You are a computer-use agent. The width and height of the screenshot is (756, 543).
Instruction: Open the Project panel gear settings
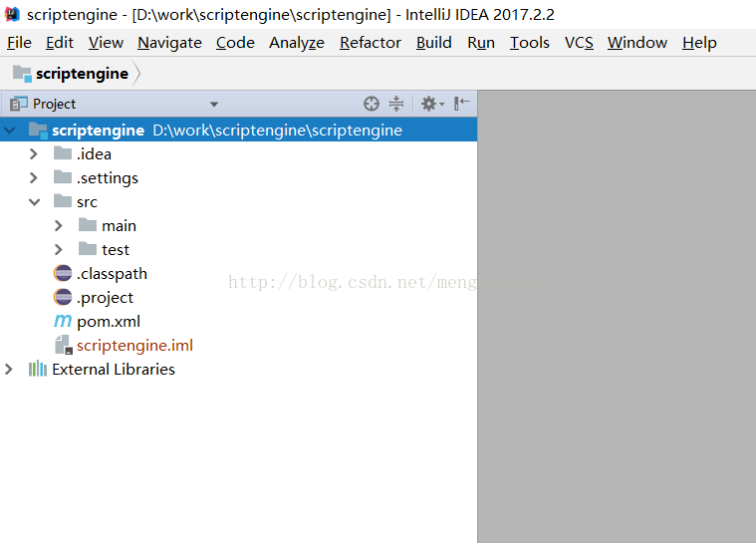432,104
